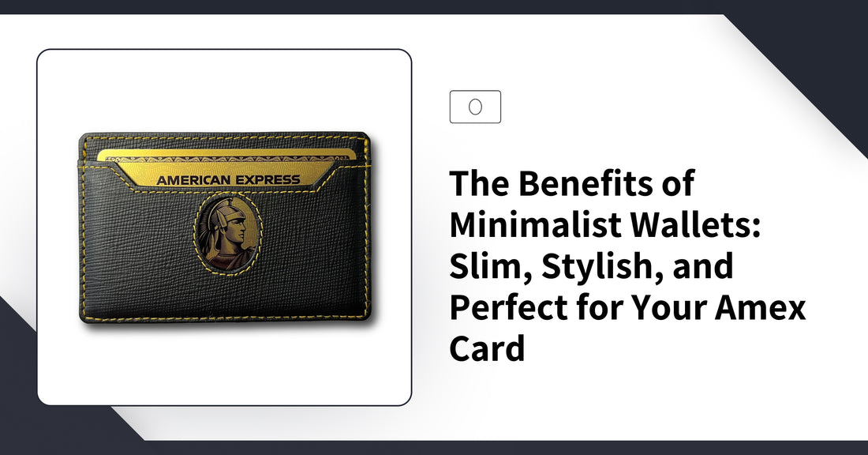The image size is (868, 455).
Task: Click the word 'Amex' in the headline
Action: point(760,307)
